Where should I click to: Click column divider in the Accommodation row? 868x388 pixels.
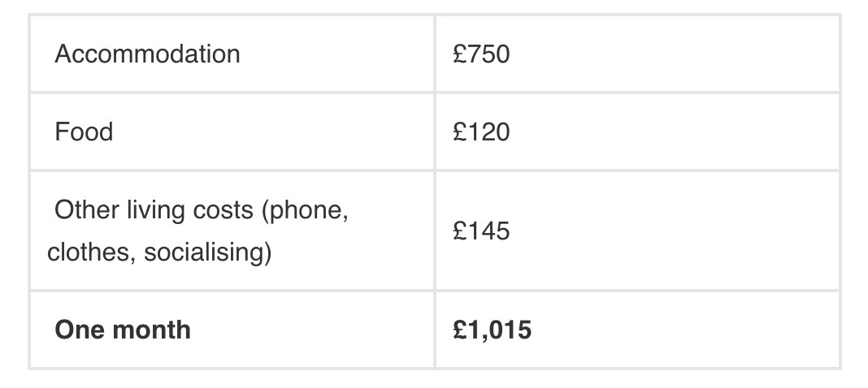coord(435,54)
